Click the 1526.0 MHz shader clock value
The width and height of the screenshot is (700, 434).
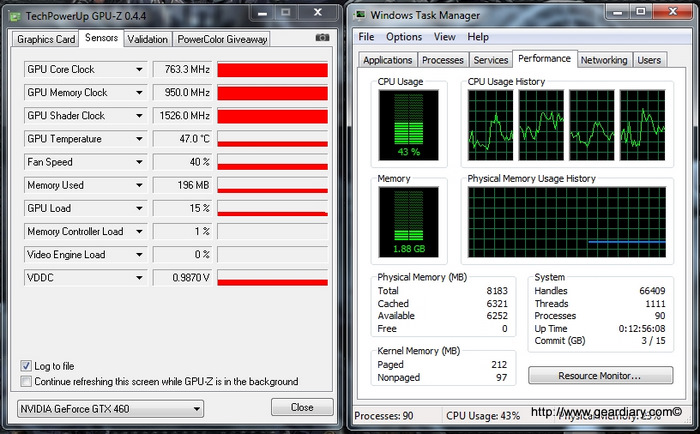tap(182, 116)
